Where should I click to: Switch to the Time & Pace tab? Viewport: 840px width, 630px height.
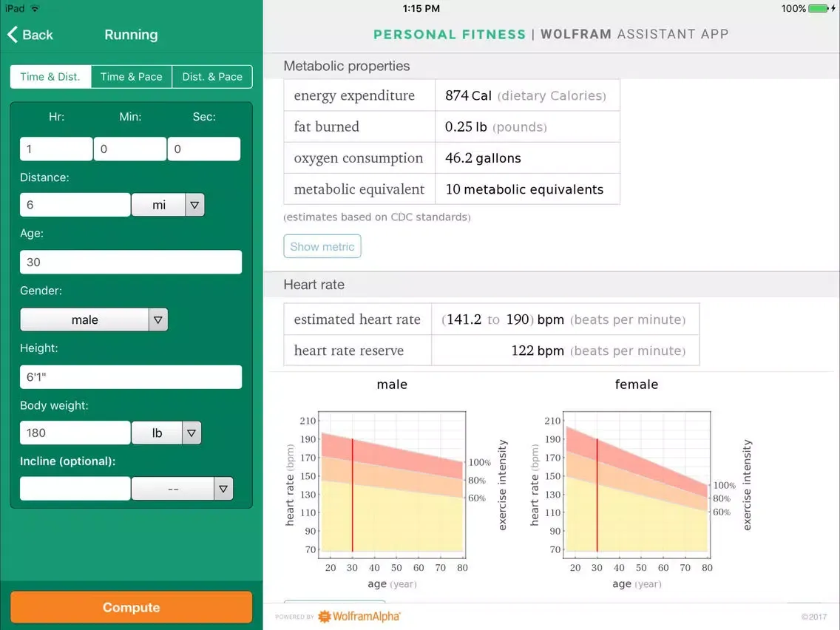click(x=132, y=77)
